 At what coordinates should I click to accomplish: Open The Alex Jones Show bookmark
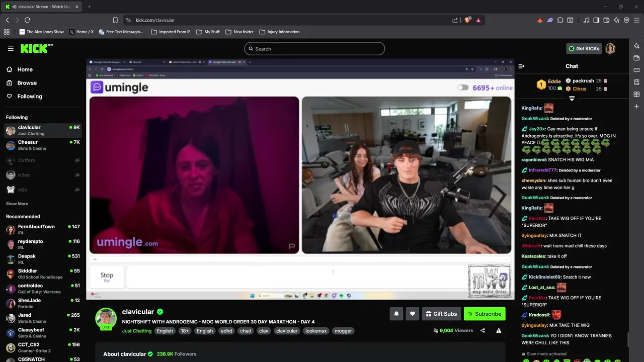click(42, 32)
